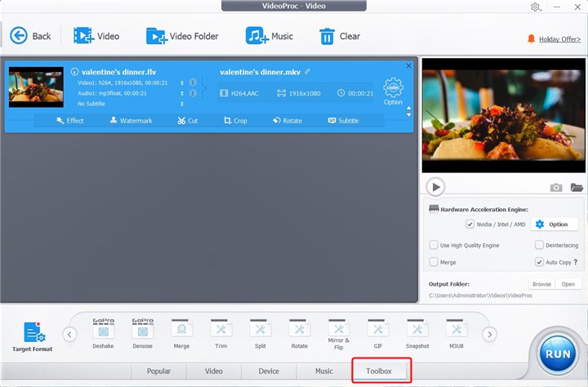The image size is (588, 387).
Task: Open the Crop tool in video row
Action: click(235, 120)
